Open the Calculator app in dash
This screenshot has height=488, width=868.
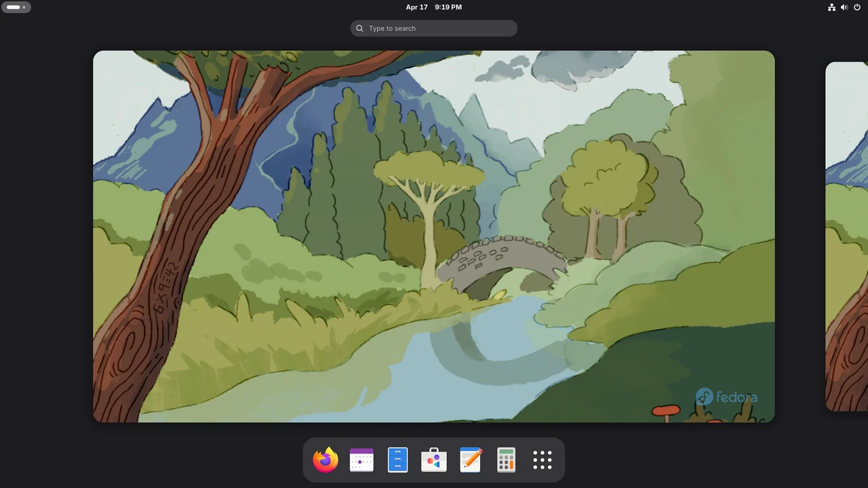pyautogui.click(x=506, y=460)
